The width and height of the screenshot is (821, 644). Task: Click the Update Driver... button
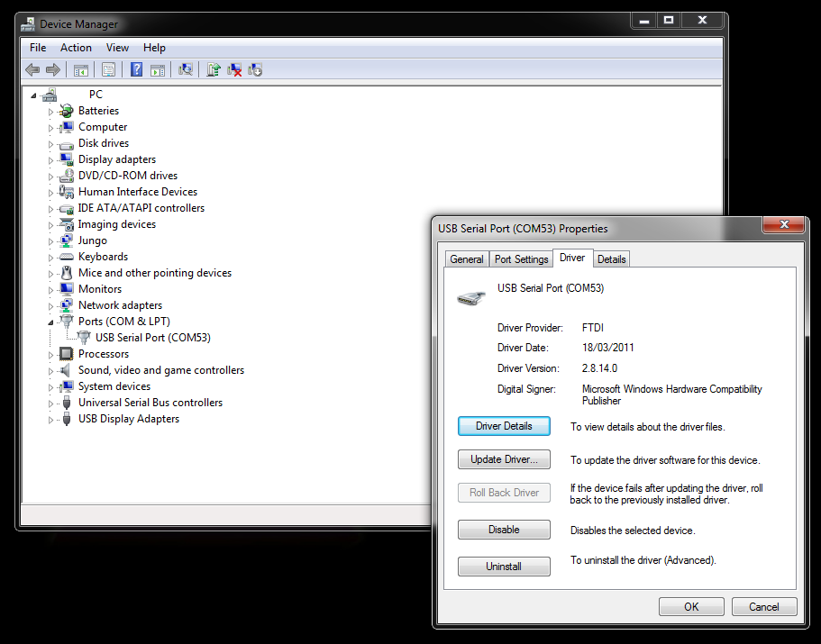click(x=504, y=459)
